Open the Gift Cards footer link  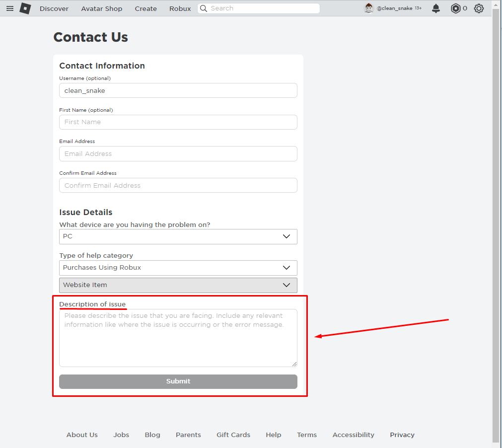coord(233,435)
